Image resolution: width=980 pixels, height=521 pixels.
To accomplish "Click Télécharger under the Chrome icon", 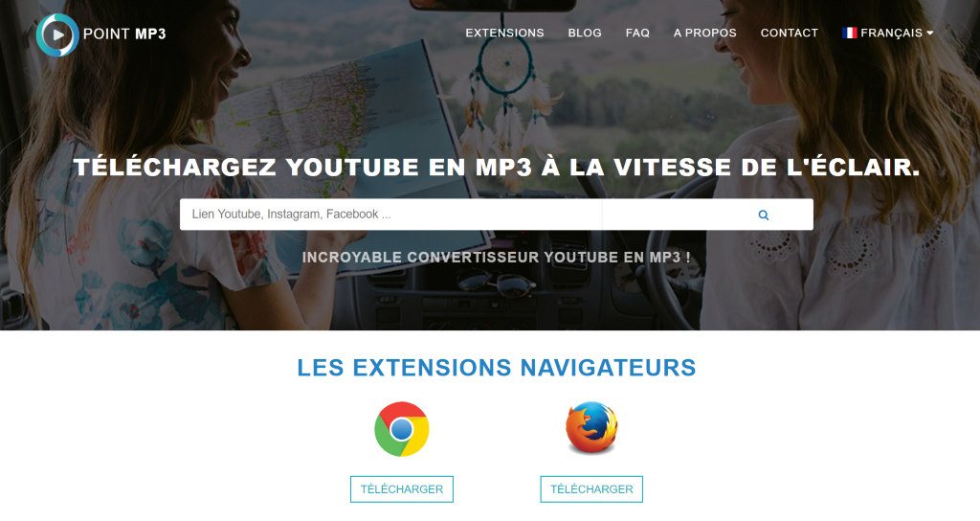I will point(402,489).
